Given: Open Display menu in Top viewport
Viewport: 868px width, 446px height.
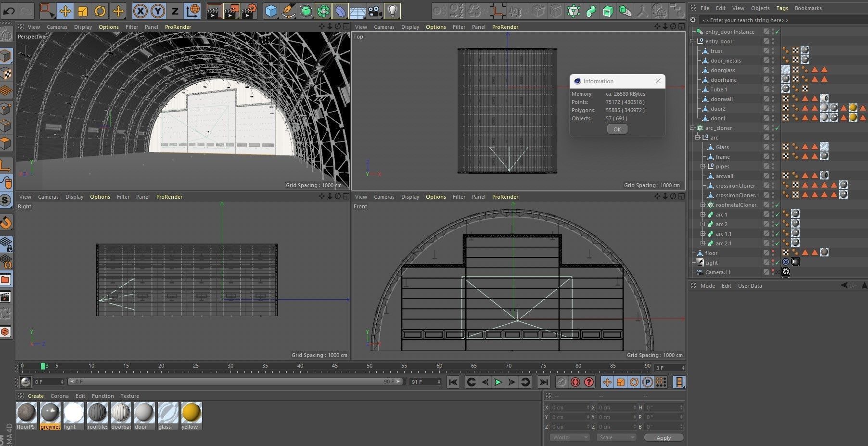Looking at the screenshot, I should tap(410, 27).
